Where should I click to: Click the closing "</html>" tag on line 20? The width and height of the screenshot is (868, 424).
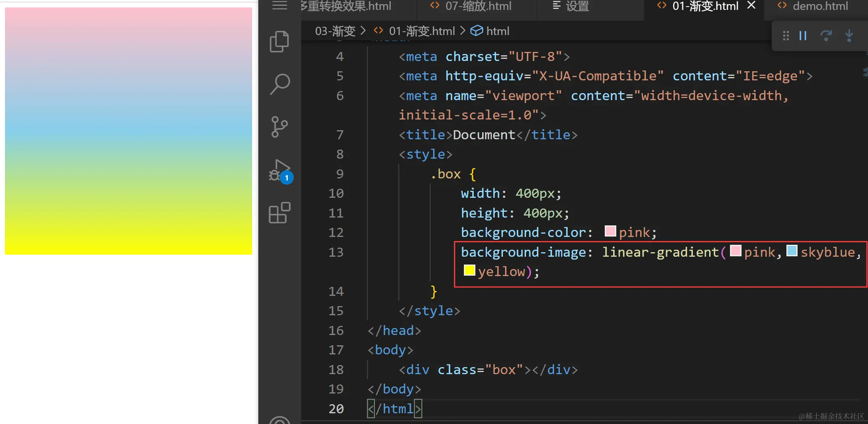point(395,409)
